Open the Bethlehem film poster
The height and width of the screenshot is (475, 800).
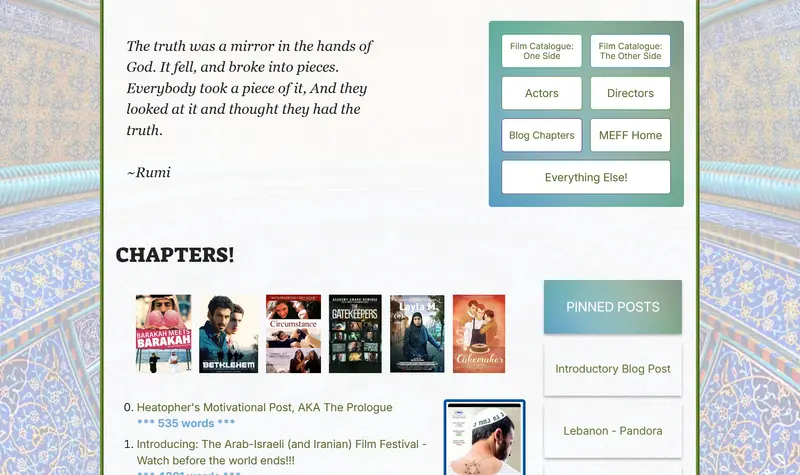pos(228,334)
